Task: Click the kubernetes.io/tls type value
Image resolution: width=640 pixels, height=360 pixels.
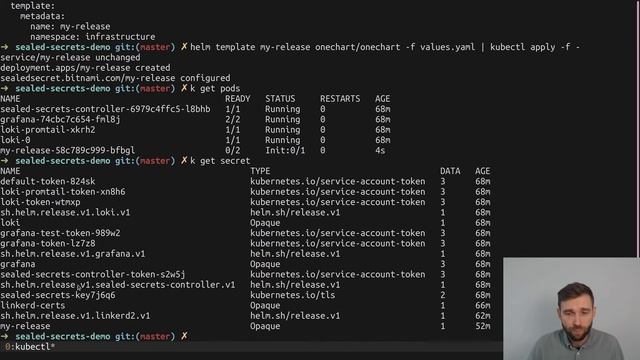Action: point(293,295)
